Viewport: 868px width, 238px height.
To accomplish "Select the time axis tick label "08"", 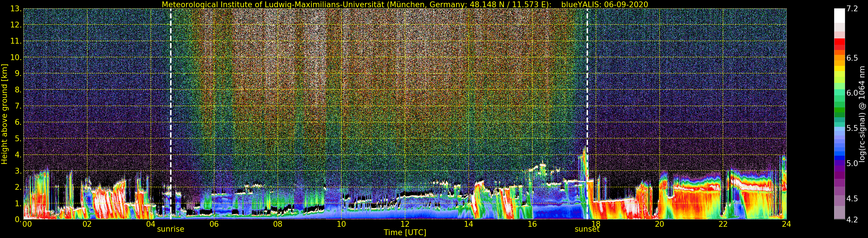I will (278, 224).
